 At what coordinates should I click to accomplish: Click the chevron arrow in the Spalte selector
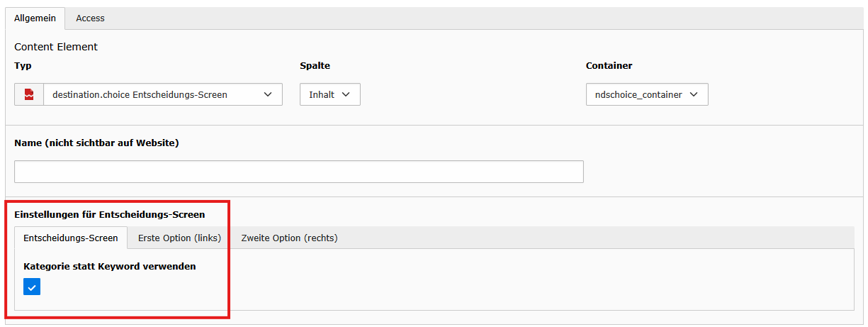[x=346, y=94]
